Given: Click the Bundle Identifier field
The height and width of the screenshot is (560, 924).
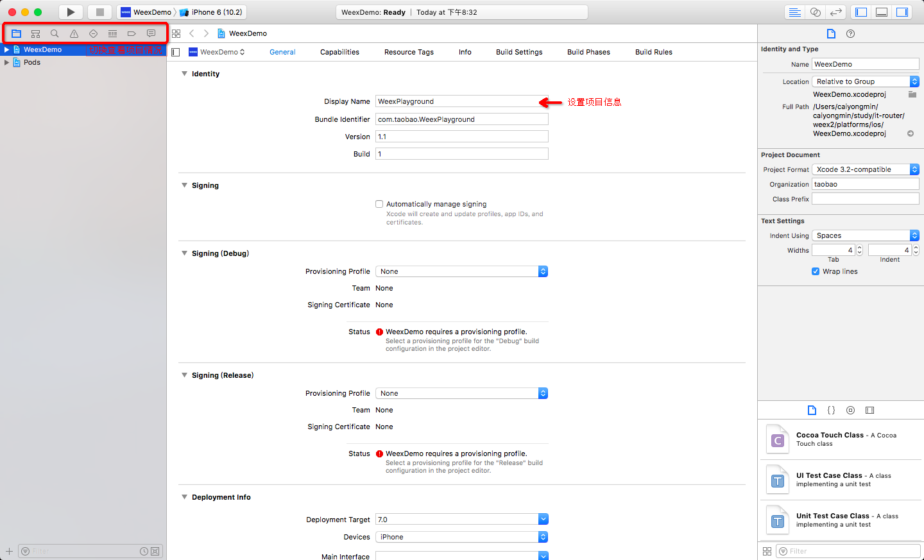Looking at the screenshot, I should pos(462,119).
